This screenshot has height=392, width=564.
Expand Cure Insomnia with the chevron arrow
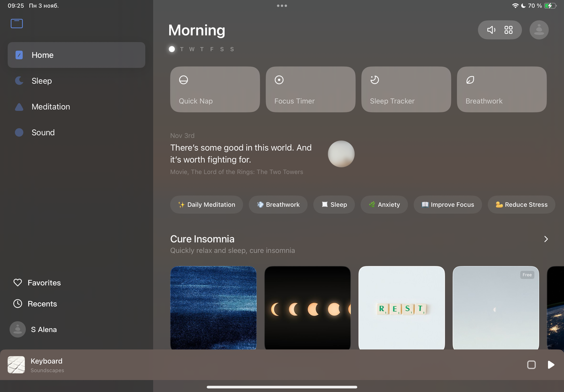click(546, 239)
